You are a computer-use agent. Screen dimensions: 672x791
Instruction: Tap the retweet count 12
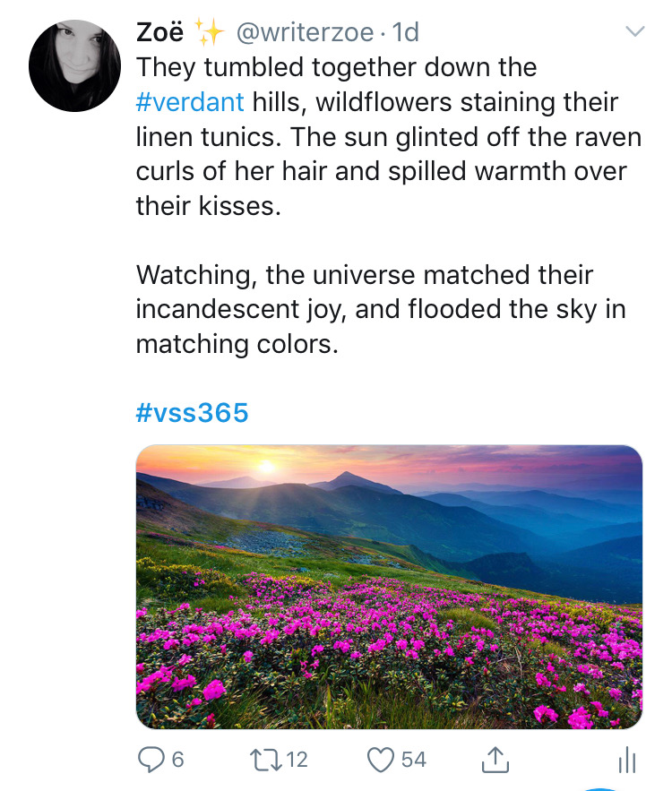(x=297, y=760)
